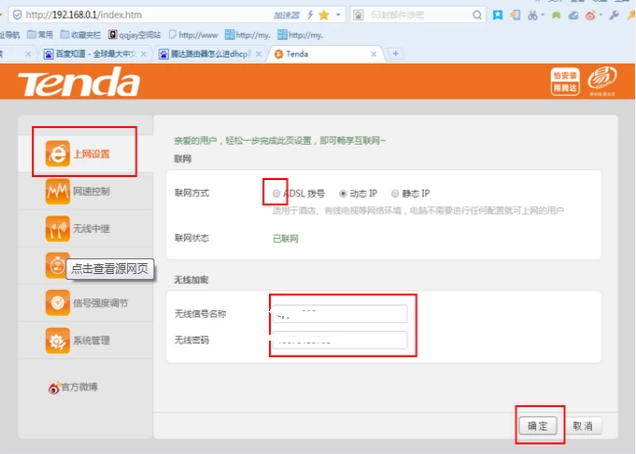Click the 无线密码 password input field
Screen dimensions: 636x454
tap(340, 341)
